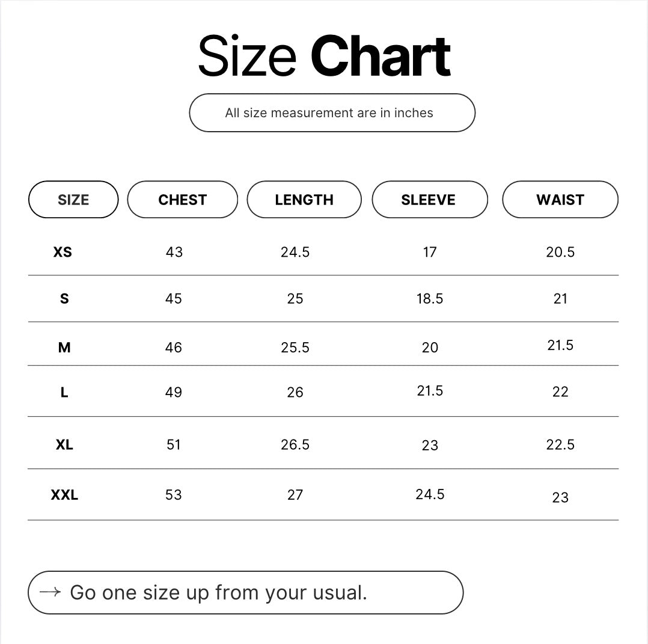Viewport: 648px width, 644px height.
Task: Click the XS chest value 43
Action: coord(174,252)
